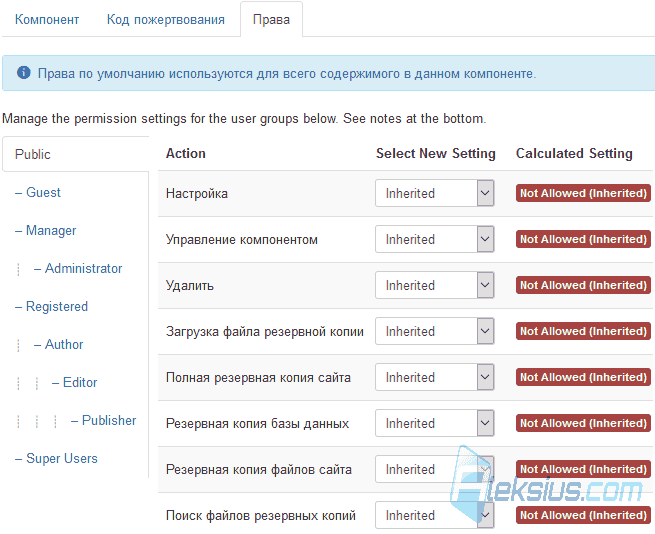
Task: Click the Полная резервная копия сайта label
Action: click(x=258, y=377)
